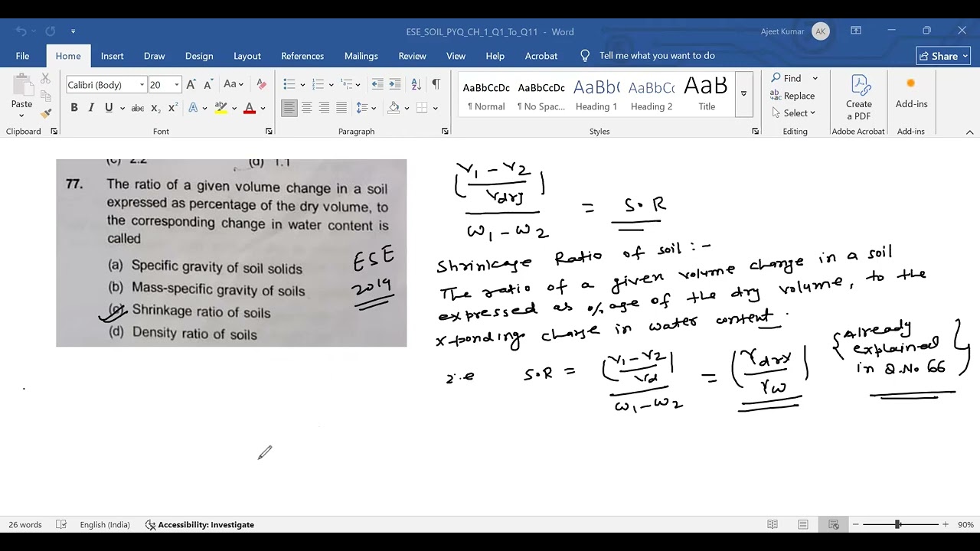Set center paragraph alignment
Screen dimensions: 980x551
click(306, 108)
